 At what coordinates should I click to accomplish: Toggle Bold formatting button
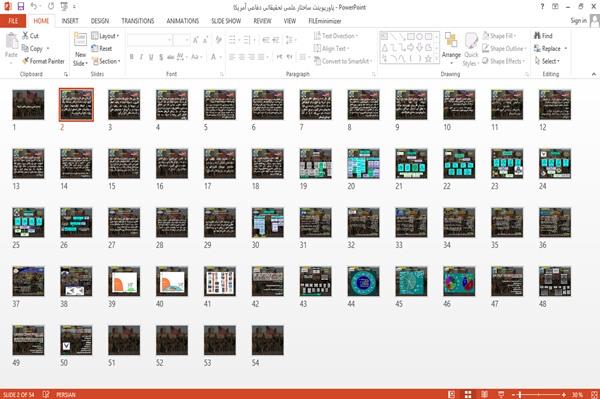[x=132, y=57]
